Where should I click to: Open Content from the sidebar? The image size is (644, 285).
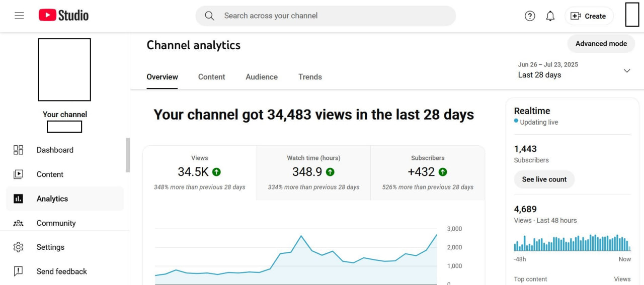[x=50, y=174]
